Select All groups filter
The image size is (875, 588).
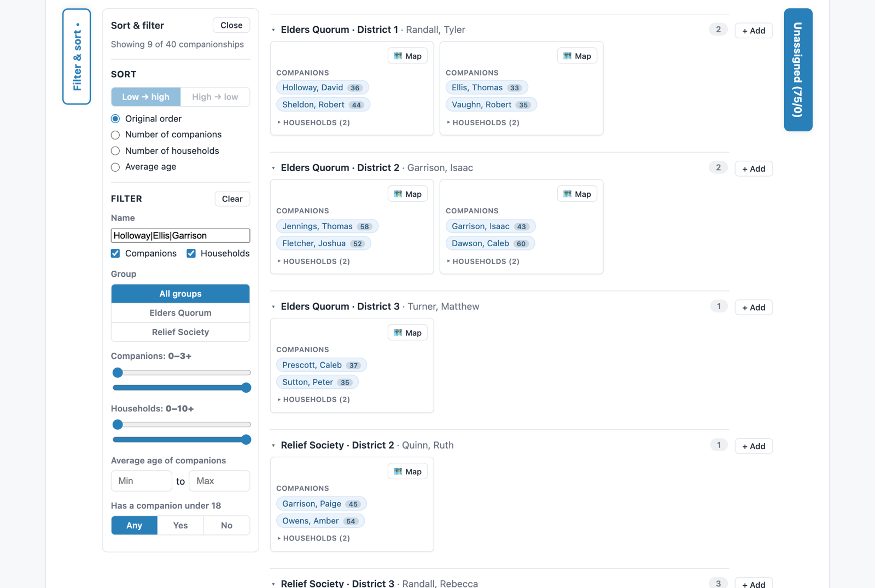[180, 294]
